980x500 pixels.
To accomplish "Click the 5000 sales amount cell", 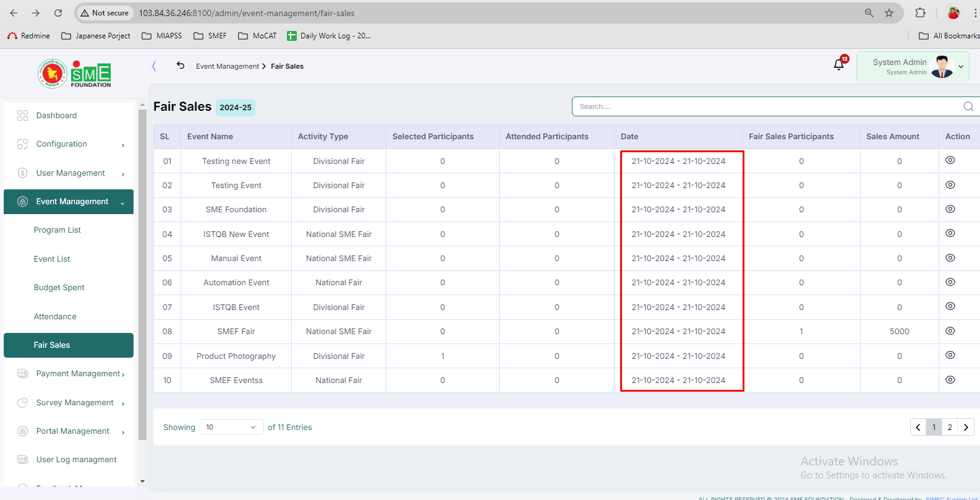I will click(899, 331).
